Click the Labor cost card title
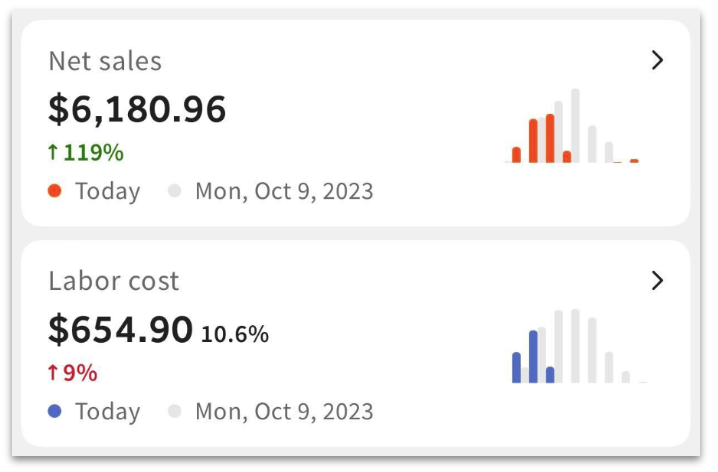The height and width of the screenshot is (472, 718). 114,281
